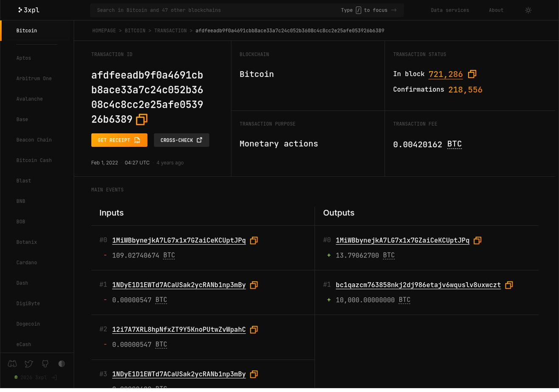The height and width of the screenshot is (392, 559).
Task: Click the green copyright symbol in the footer
Action: click(x=16, y=377)
